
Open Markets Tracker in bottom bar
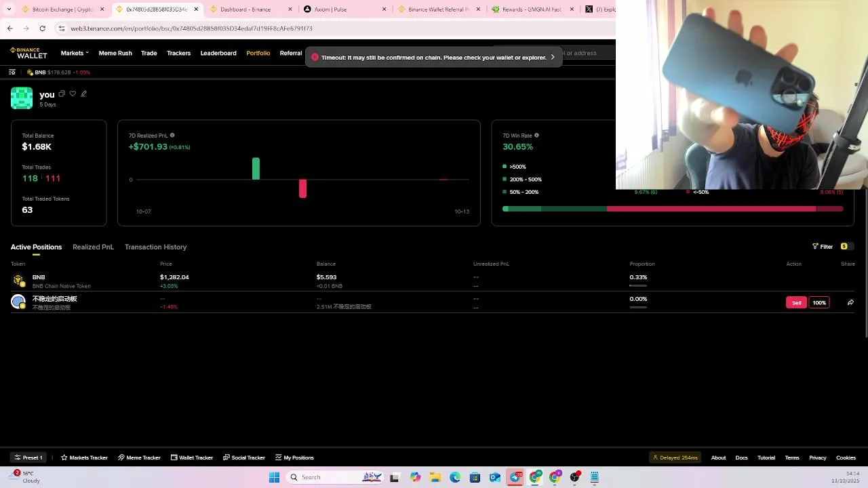[x=84, y=457]
